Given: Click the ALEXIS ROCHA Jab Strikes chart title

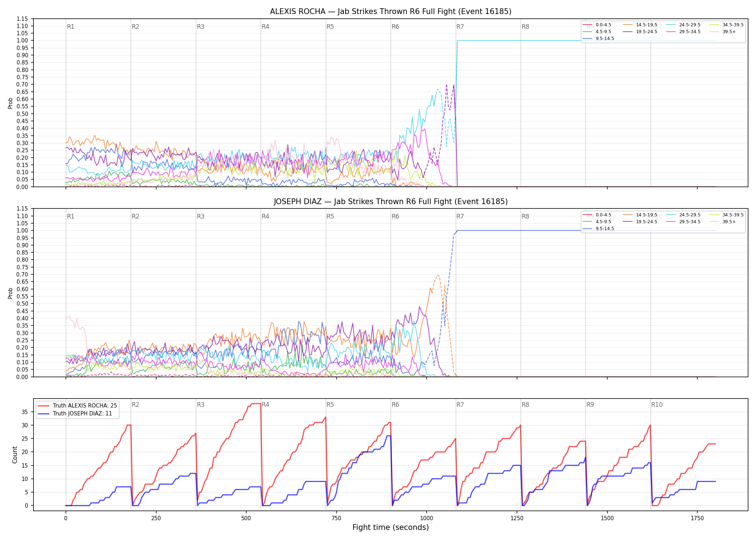Looking at the screenshot, I should coord(391,12).
